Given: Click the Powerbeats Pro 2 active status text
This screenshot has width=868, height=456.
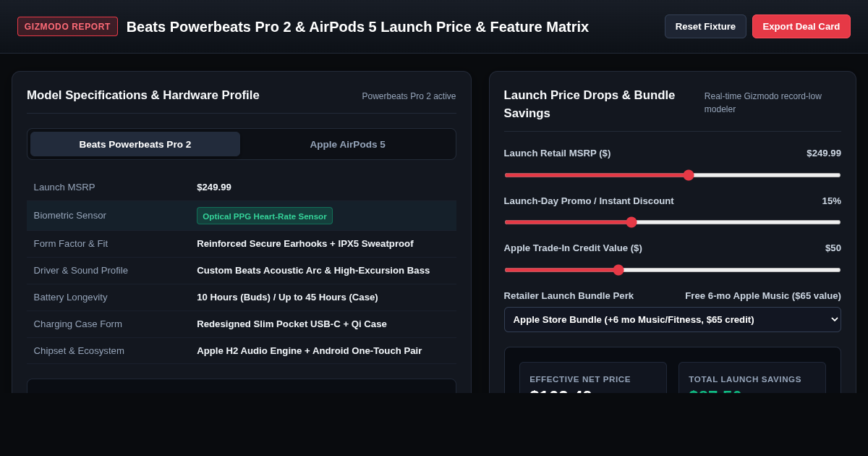Looking at the screenshot, I should point(409,96).
